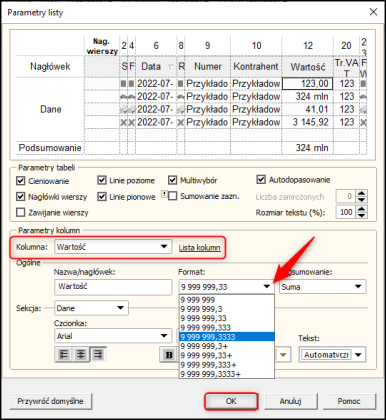The image size is (386, 420).
Task: Confirm with the OK button
Action: pos(231,401)
